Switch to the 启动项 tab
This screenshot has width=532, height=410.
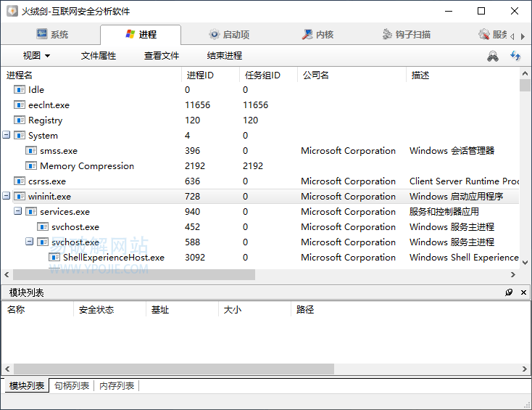click(x=229, y=35)
